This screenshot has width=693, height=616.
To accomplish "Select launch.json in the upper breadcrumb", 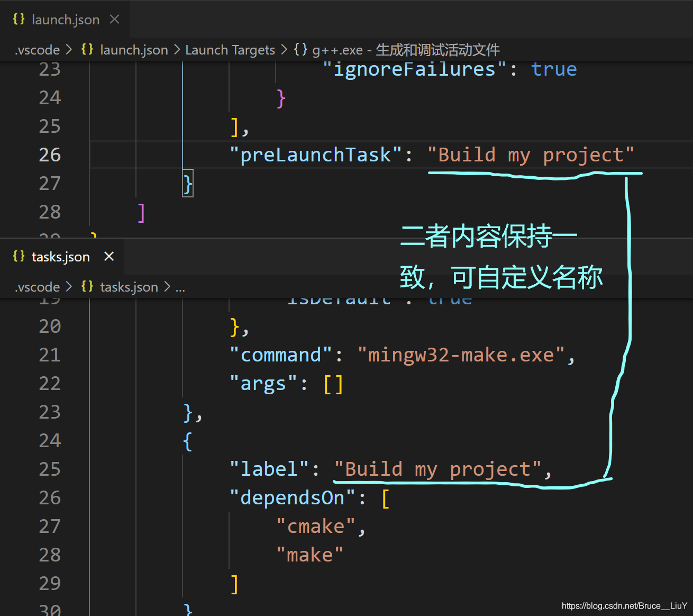I will pos(134,50).
